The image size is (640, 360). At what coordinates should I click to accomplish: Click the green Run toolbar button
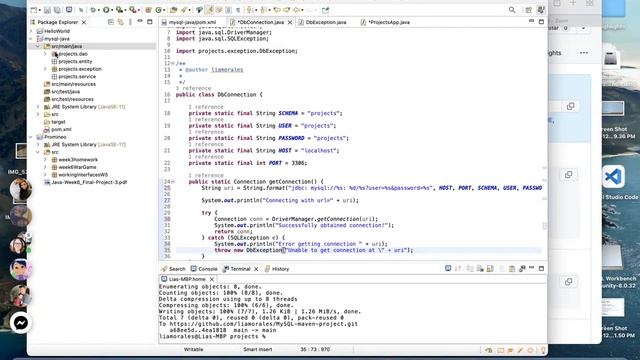click(x=106, y=10)
